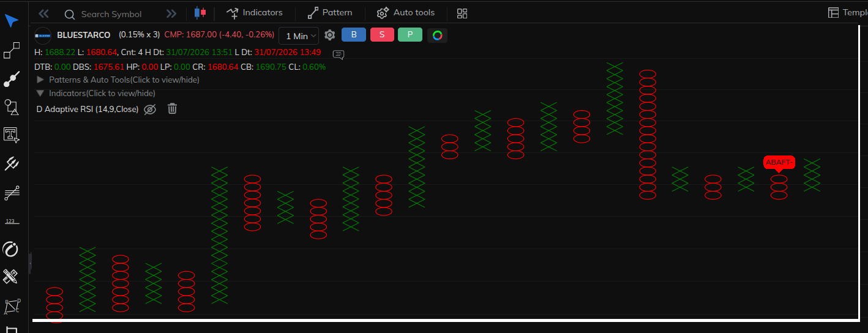Open the multicolor ring color picker

[x=437, y=35]
